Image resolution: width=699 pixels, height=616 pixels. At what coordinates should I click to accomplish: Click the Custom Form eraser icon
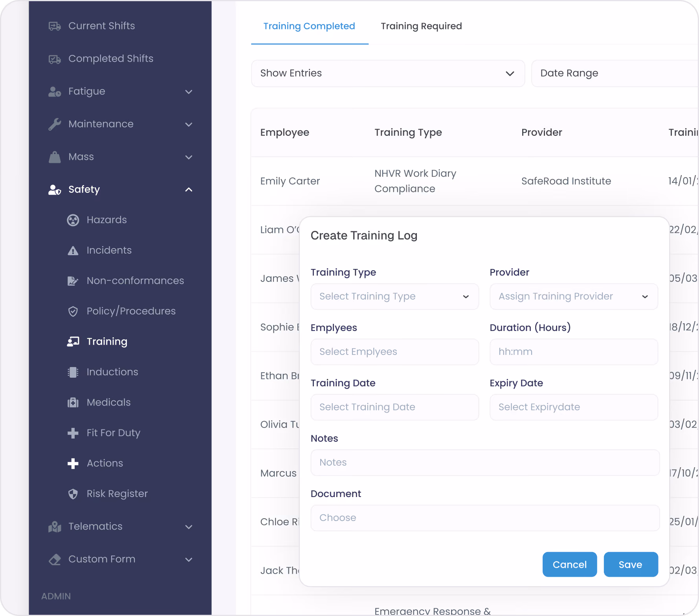point(55,559)
